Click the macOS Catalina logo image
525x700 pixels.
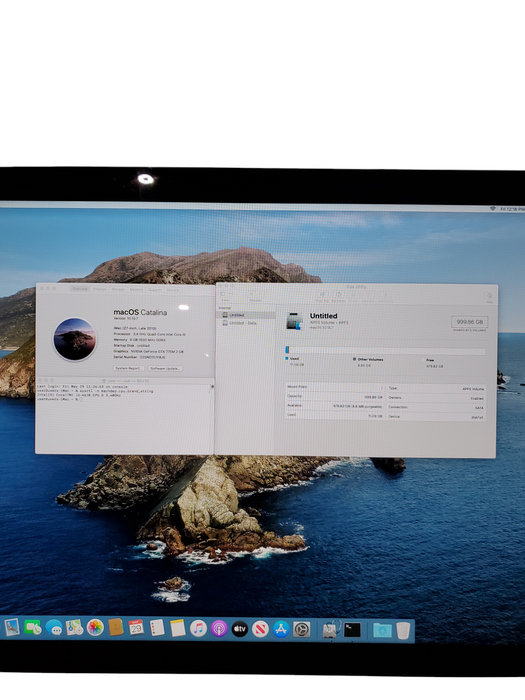75,339
